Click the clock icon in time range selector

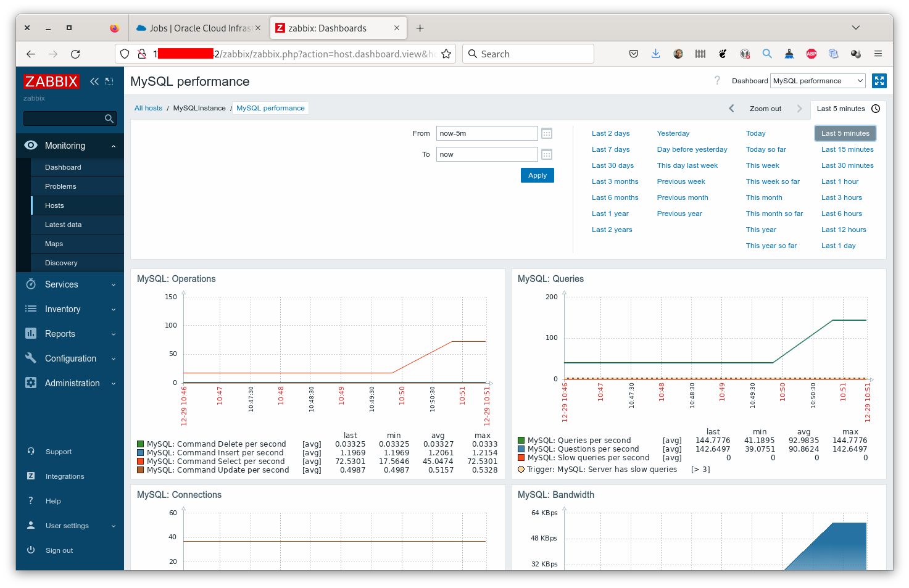tap(875, 109)
